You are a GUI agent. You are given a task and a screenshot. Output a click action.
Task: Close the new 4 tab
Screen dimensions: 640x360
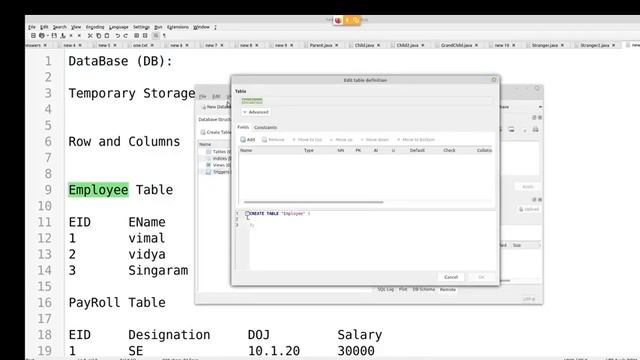[80, 45]
